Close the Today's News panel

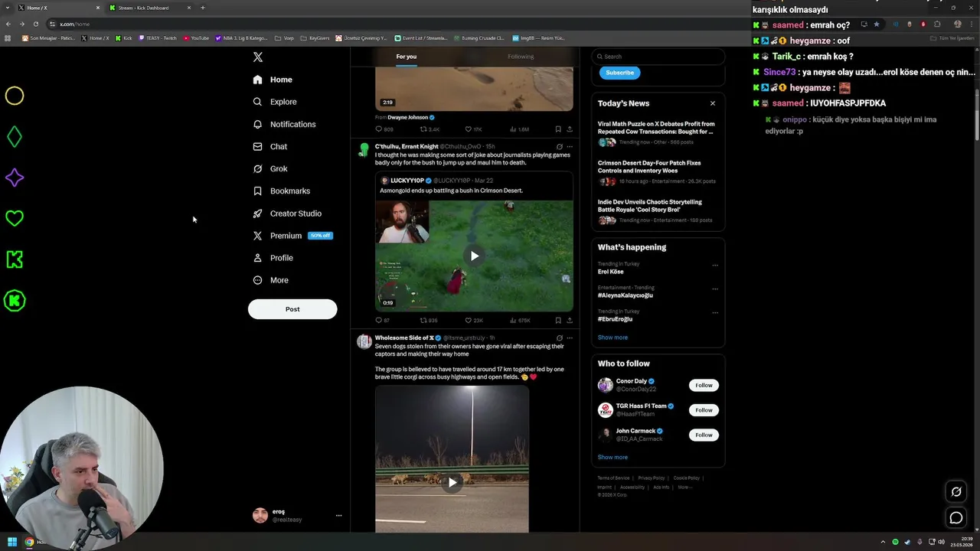713,103
